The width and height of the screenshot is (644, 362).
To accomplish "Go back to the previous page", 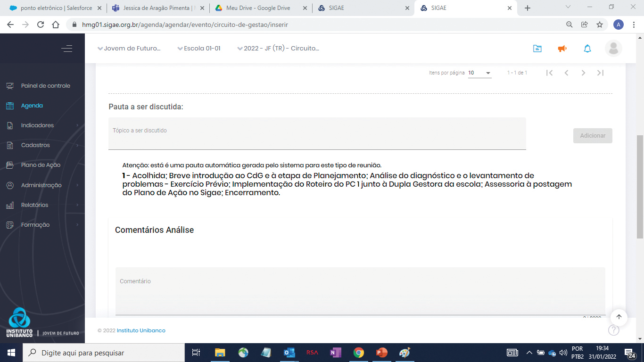I will point(10,25).
